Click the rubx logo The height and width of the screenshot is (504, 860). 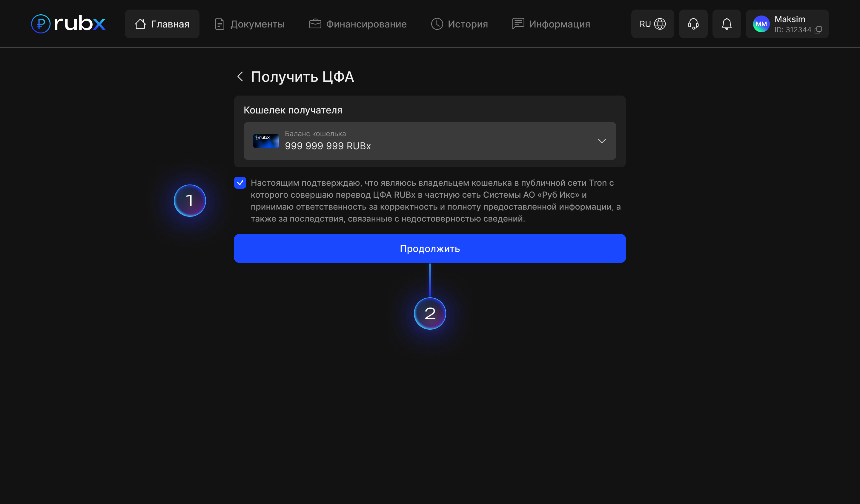point(68,24)
